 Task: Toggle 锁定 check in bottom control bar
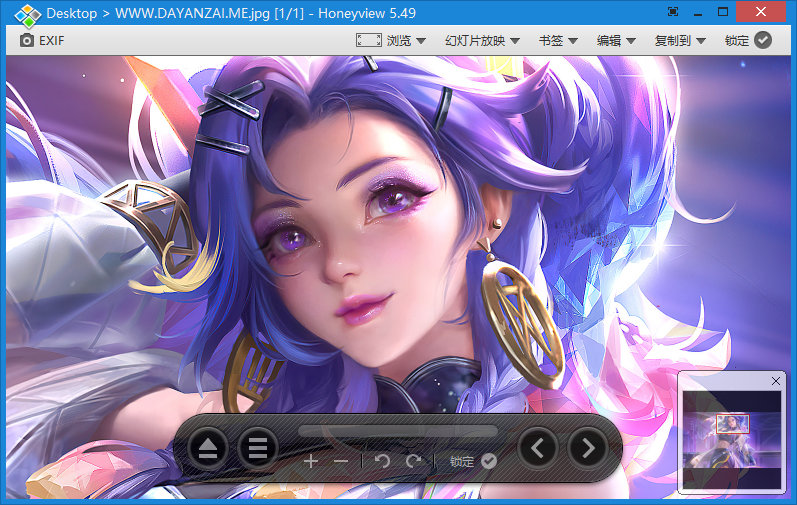pos(473,461)
